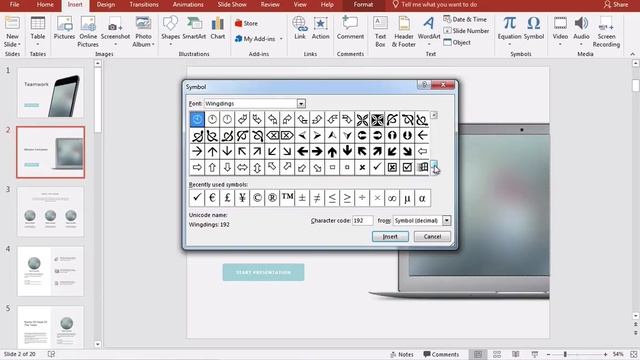640x360 pixels.
Task: Open Notes pane from status bar
Action: [x=402, y=354]
